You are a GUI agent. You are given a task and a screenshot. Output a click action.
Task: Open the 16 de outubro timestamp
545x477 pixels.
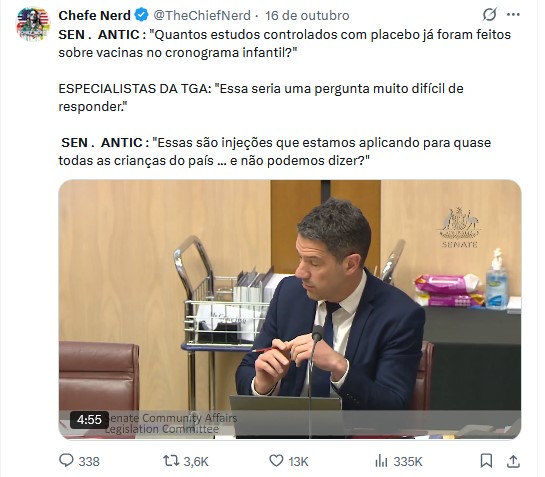click(307, 15)
